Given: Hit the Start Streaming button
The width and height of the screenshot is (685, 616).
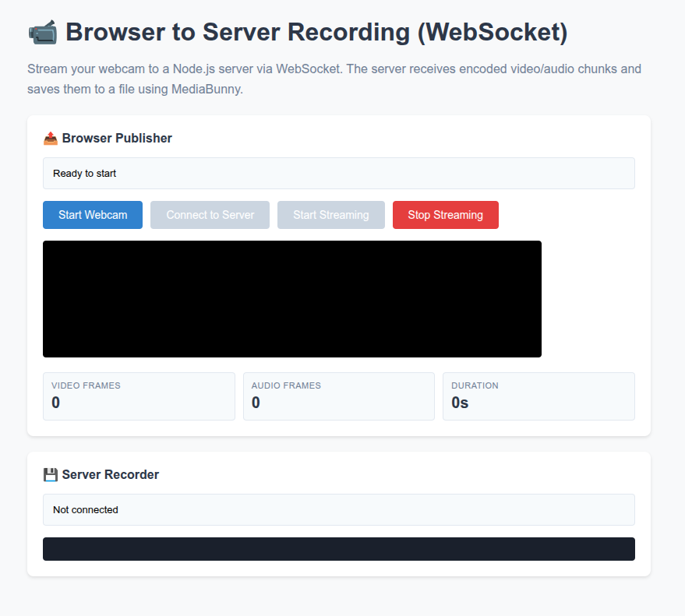Looking at the screenshot, I should coord(330,215).
